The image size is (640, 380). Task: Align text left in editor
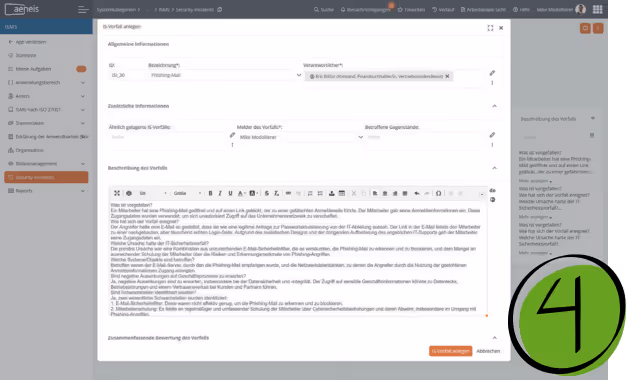[375, 193]
